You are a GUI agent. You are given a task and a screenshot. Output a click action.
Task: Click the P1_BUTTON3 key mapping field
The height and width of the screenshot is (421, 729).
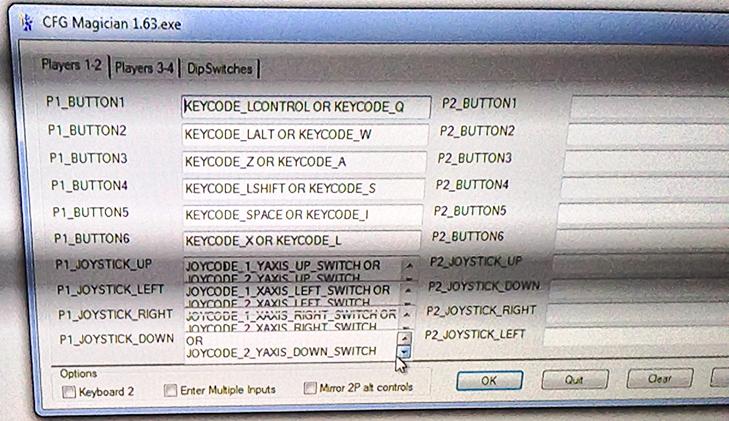[x=304, y=160]
